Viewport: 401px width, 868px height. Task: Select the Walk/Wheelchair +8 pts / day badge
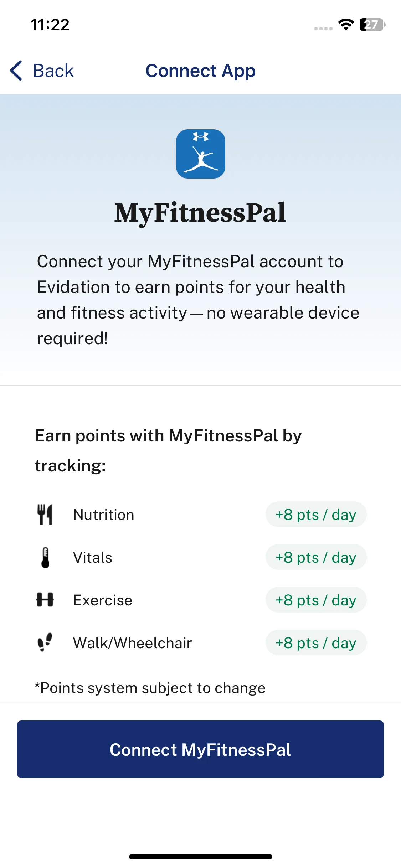click(316, 642)
